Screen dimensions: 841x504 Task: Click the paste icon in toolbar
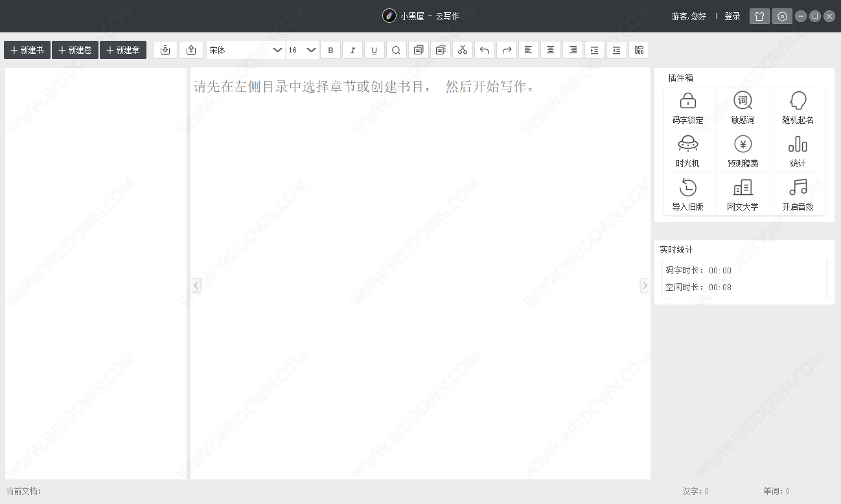[x=441, y=50]
